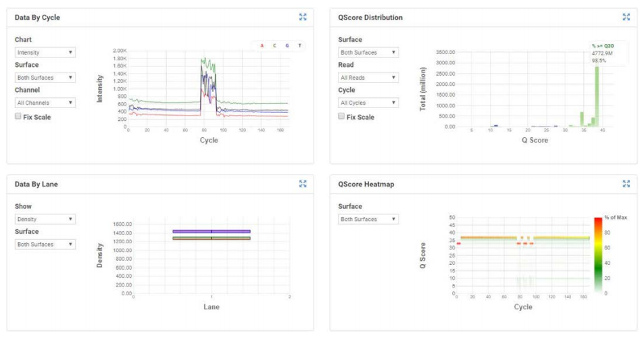Open the Channel dropdown set to All Channels
The height and width of the screenshot is (344, 644).
[45, 102]
